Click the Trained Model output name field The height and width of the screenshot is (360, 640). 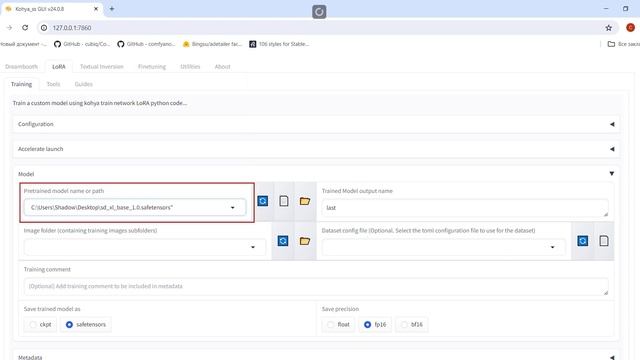pos(465,208)
